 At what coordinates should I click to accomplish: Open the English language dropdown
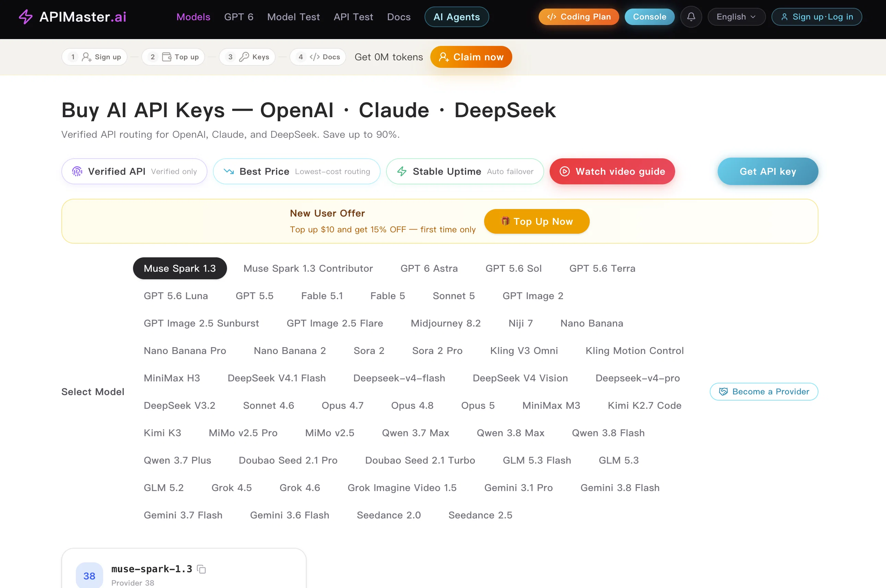pyautogui.click(x=736, y=17)
